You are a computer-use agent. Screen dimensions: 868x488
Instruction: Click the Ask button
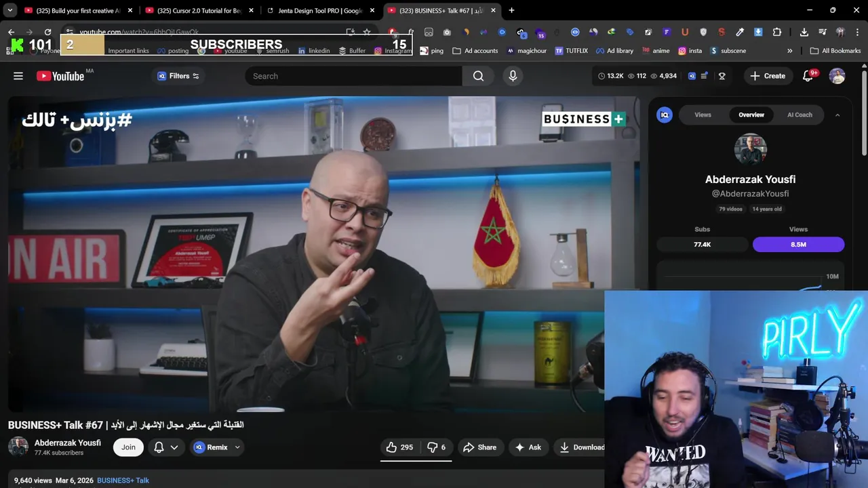[528, 447]
